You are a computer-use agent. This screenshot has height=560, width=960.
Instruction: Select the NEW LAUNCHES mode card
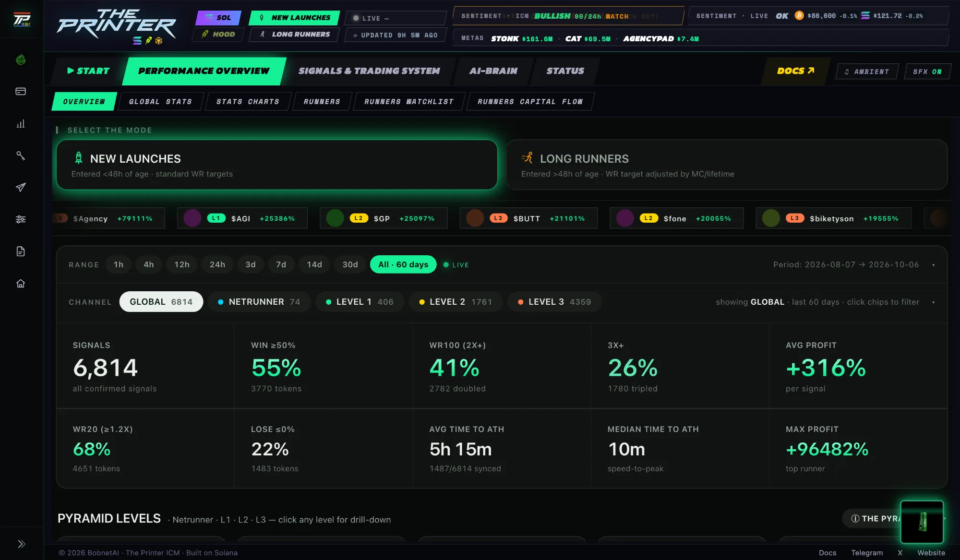click(277, 165)
